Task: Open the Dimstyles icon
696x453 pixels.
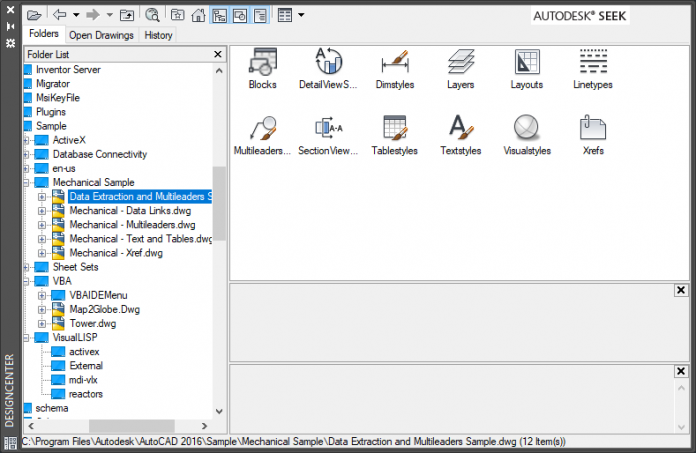Action: point(395,68)
